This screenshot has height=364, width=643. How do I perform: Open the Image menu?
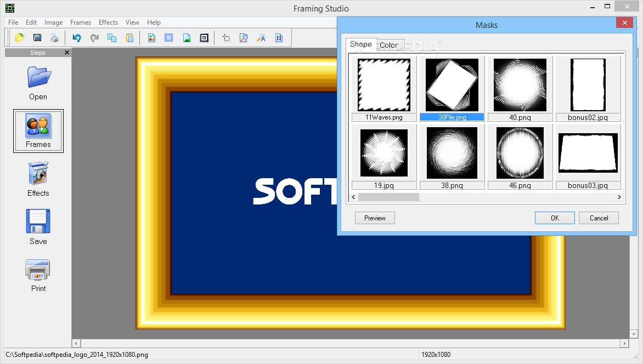pos(53,22)
